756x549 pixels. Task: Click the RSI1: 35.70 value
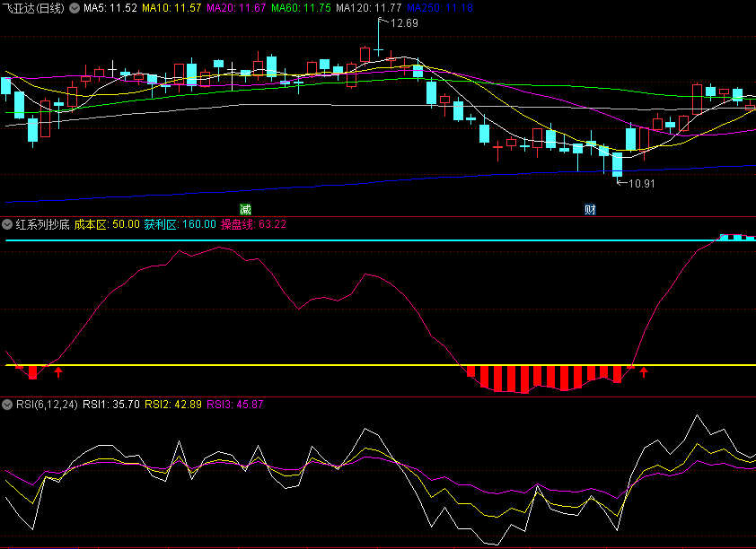111,405
